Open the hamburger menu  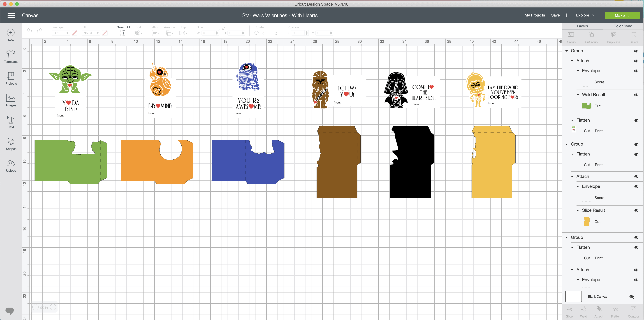point(11,16)
